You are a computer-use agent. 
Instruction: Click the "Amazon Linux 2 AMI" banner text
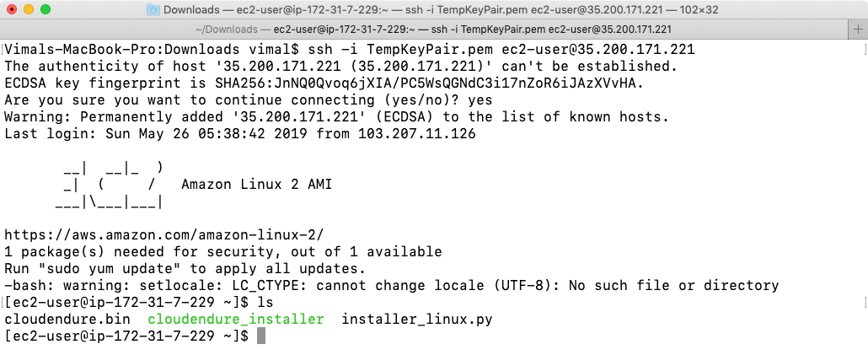click(257, 185)
